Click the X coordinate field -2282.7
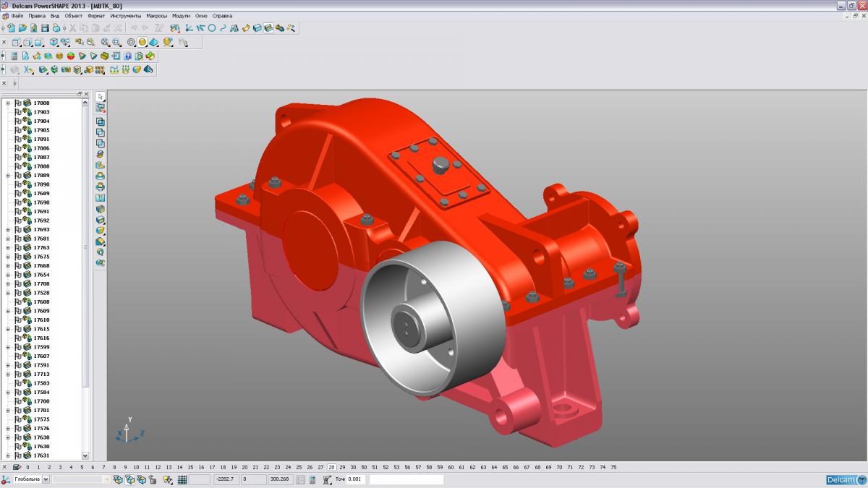Image resolution: width=868 pixels, height=488 pixels. pos(227,479)
